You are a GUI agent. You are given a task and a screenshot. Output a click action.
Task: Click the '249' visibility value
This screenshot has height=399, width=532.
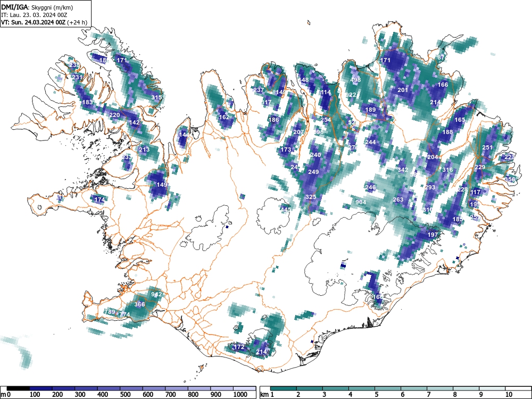(313, 172)
